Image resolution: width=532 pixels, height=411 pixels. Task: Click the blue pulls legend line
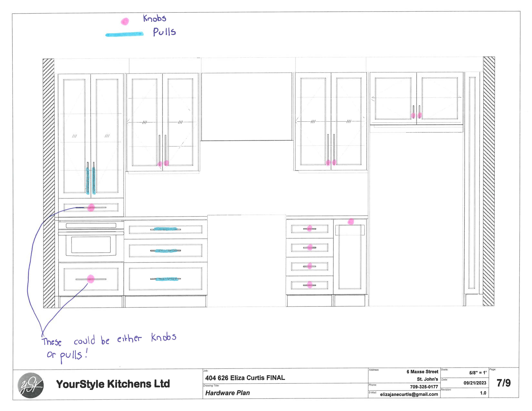(124, 34)
